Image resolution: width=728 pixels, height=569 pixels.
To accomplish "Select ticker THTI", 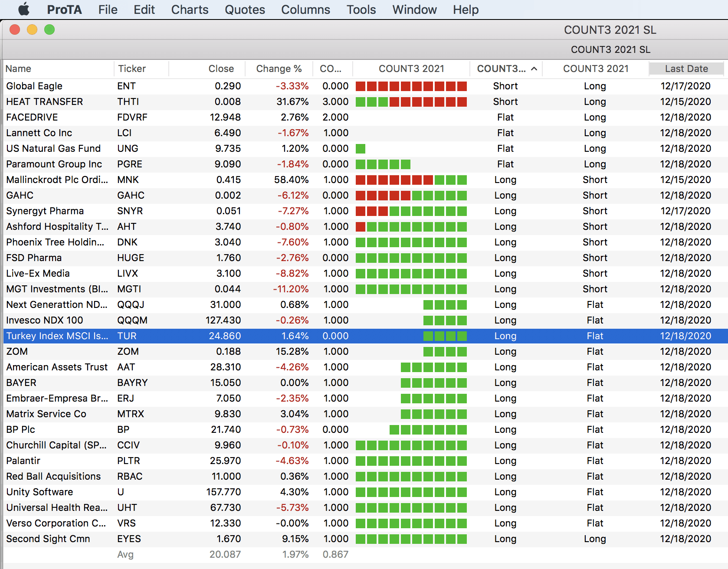I will (128, 101).
